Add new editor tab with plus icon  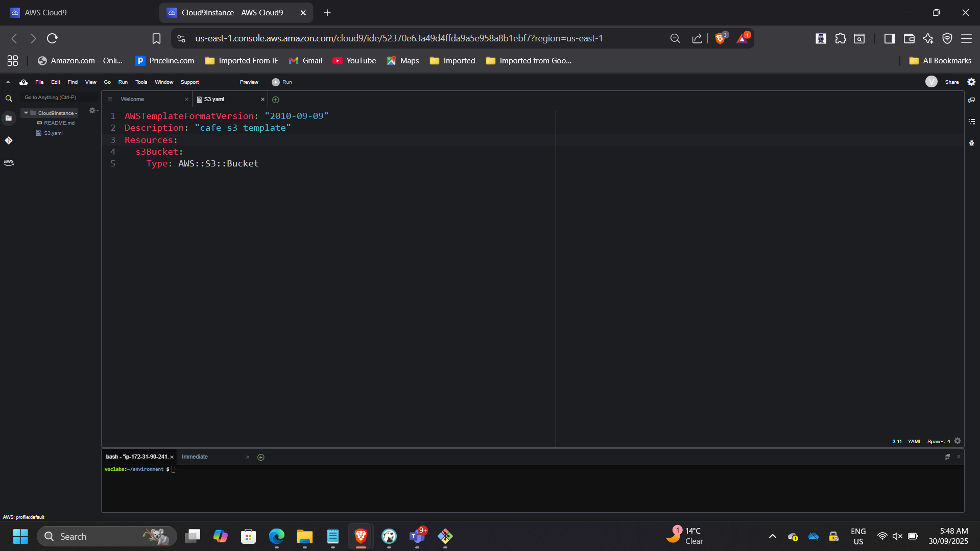276,100
